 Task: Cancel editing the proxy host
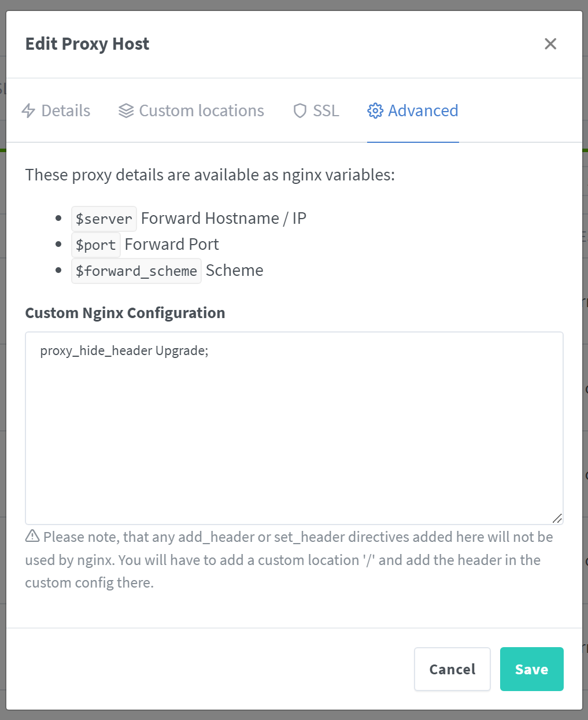click(452, 669)
